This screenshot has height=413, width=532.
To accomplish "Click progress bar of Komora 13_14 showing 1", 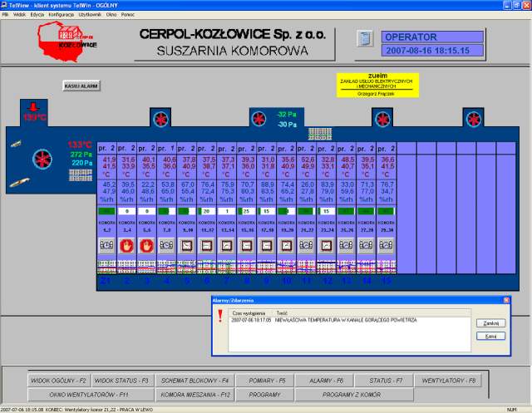I will click(x=227, y=211).
